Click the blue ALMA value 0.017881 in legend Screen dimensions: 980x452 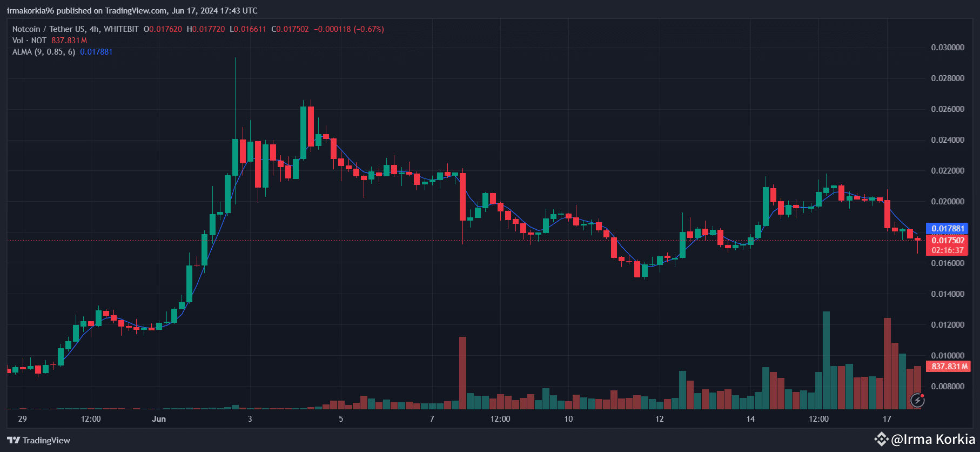[96, 52]
